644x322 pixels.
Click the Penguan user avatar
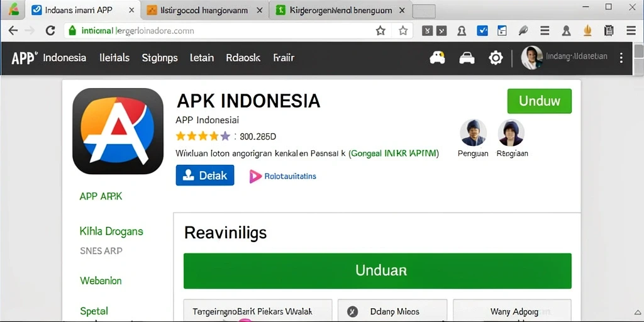click(473, 133)
